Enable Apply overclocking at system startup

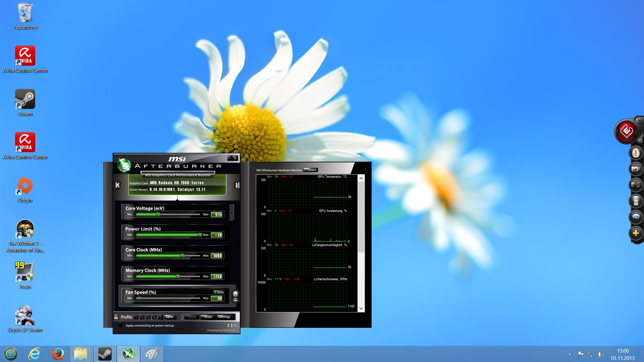pyautogui.click(x=121, y=325)
